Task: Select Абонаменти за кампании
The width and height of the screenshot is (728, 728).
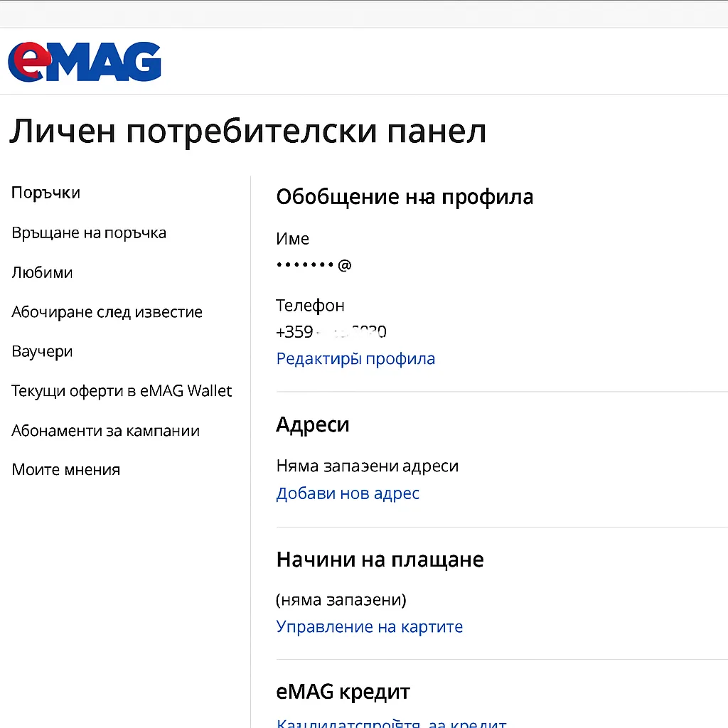Action: [x=105, y=431]
